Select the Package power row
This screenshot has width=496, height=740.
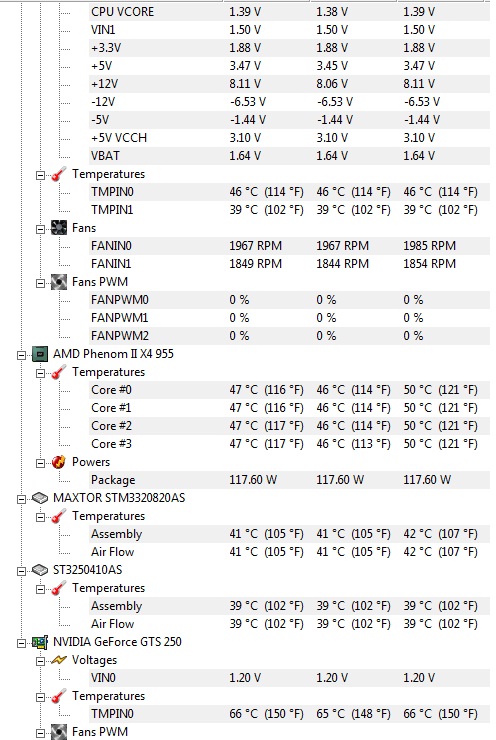coord(289,480)
